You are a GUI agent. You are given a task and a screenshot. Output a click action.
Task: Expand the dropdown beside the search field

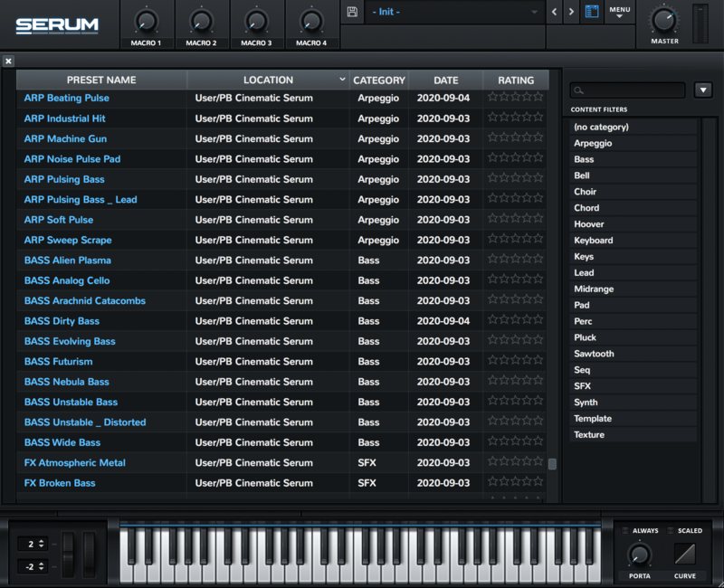coord(703,90)
